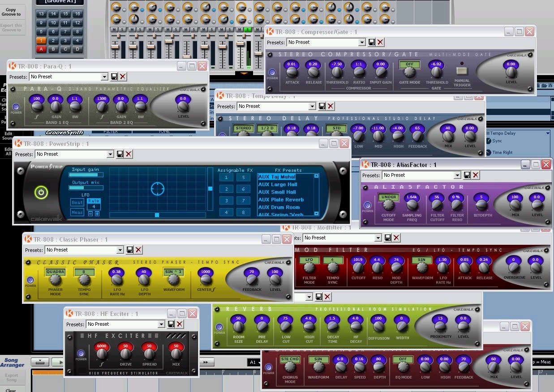Viewport: 554px width, 392px height.
Task: Click the HF Exciter Drive knob
Action: coord(126,354)
